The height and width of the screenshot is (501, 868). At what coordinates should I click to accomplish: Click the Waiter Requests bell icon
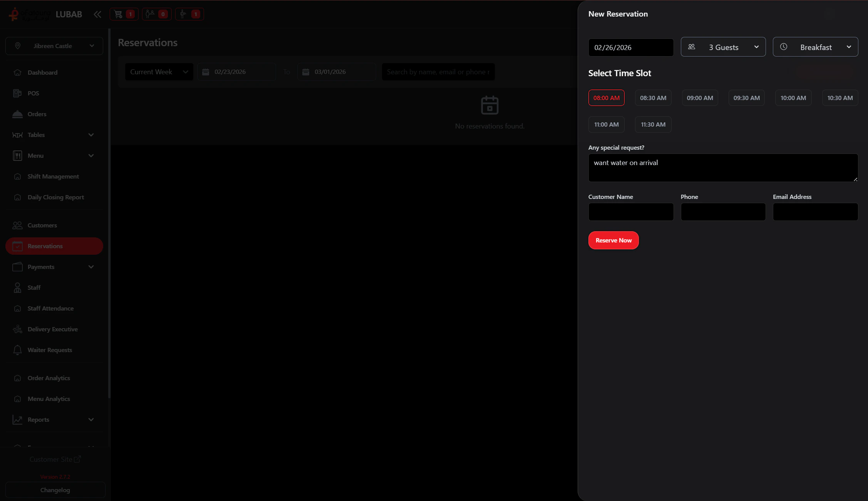(x=17, y=350)
